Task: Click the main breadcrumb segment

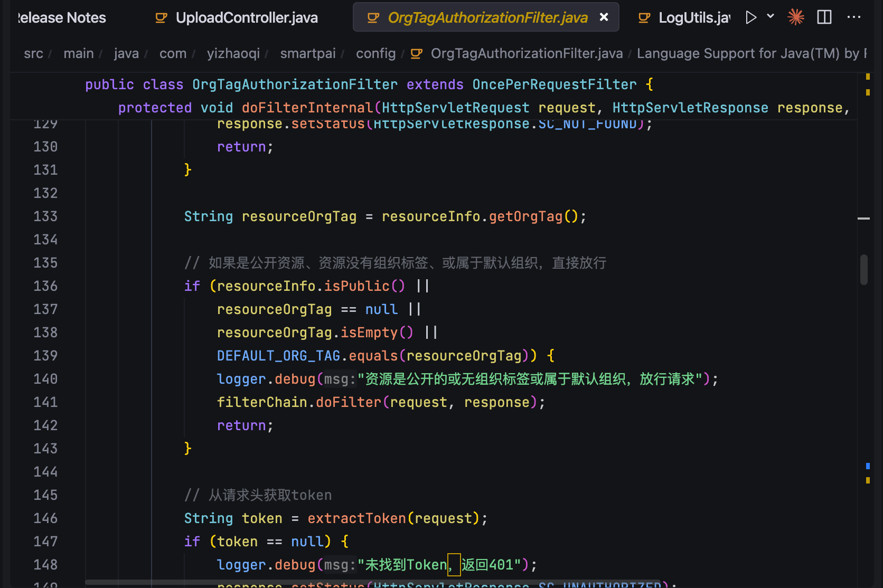Action: (78, 53)
